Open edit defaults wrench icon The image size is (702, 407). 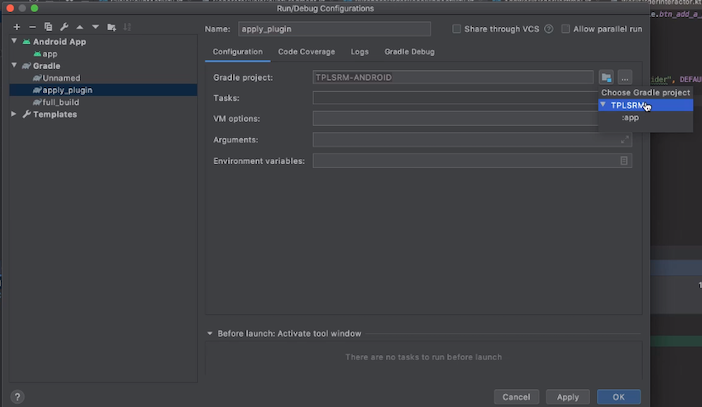pos(64,26)
